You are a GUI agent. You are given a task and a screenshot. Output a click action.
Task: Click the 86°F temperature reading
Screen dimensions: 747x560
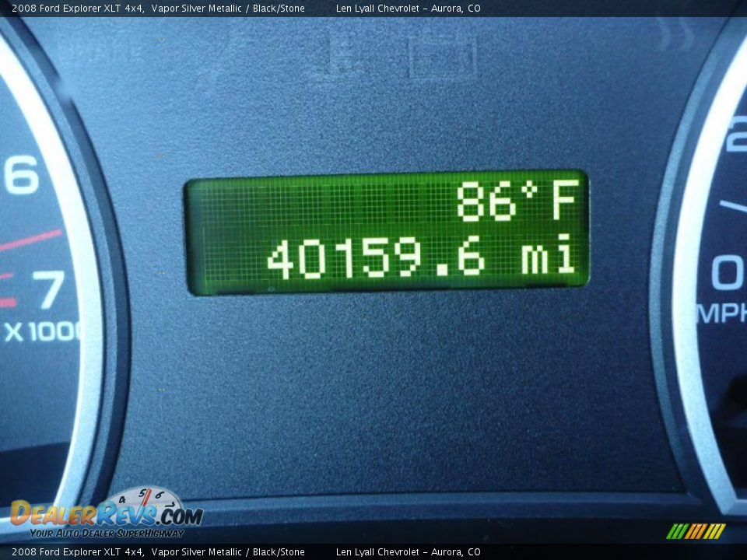pos(518,201)
